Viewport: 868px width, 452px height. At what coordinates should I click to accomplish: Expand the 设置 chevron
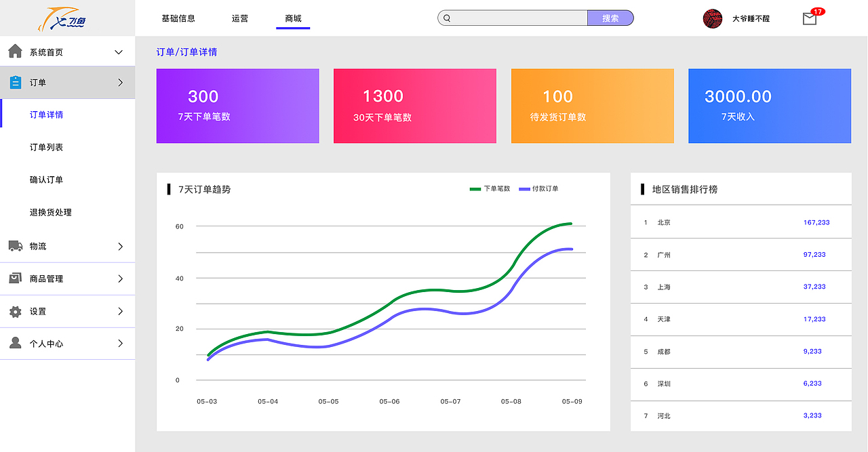point(119,311)
